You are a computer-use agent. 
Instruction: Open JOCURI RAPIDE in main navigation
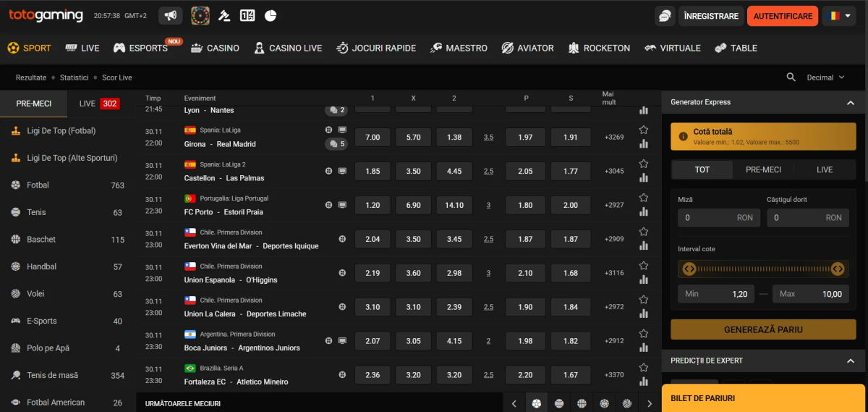[376, 48]
